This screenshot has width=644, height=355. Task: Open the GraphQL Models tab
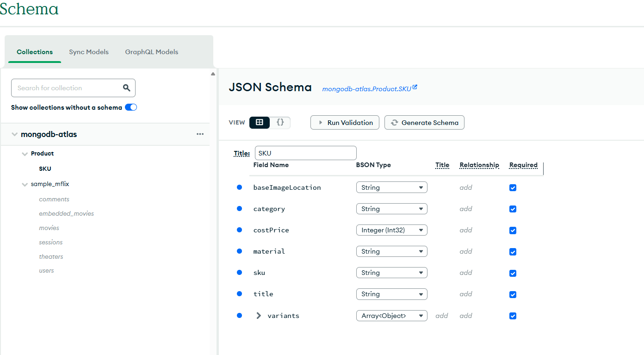[x=151, y=52]
